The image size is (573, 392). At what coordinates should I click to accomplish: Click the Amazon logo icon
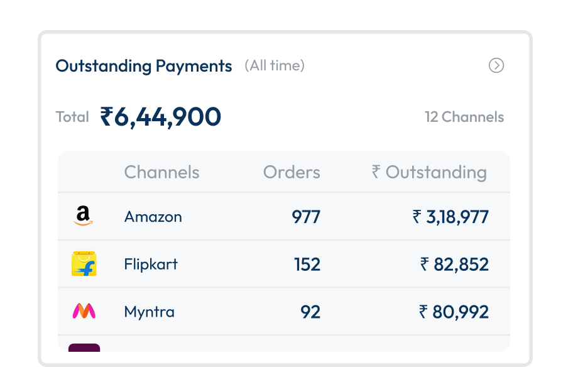coord(83,217)
